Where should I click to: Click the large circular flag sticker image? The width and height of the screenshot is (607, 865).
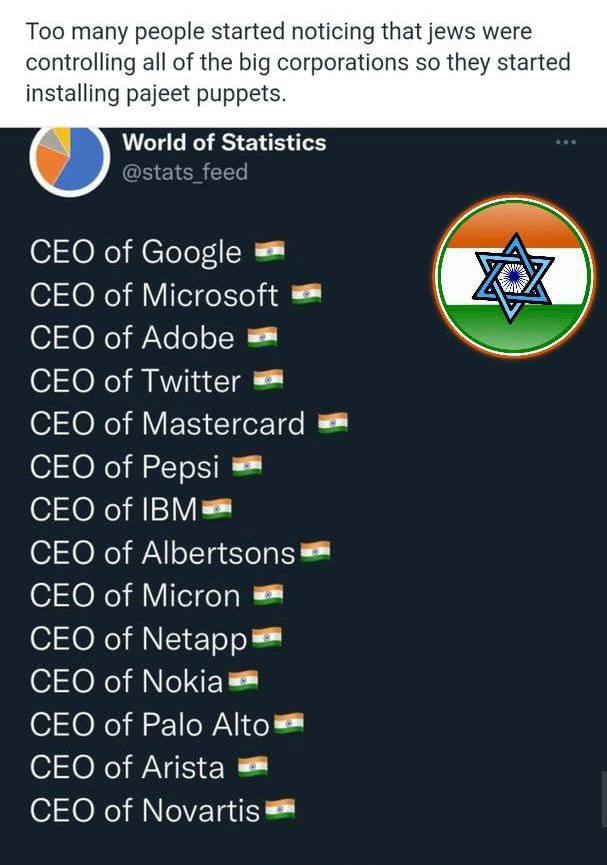coord(514,277)
